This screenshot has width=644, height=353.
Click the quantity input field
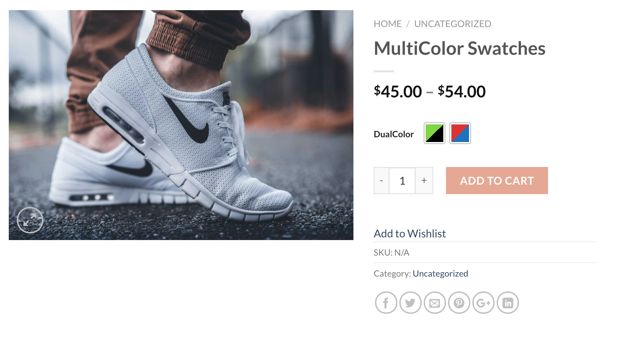(402, 181)
